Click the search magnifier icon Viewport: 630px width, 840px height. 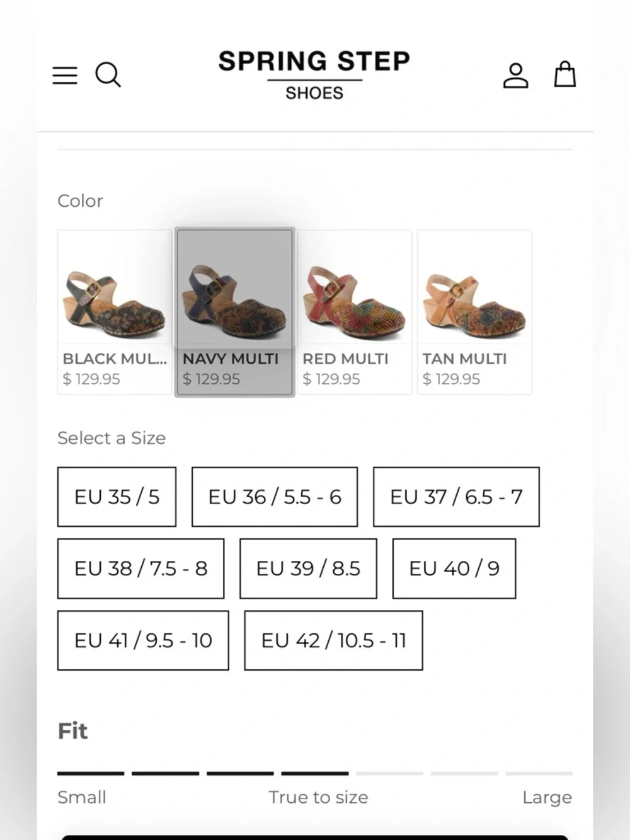pyautogui.click(x=108, y=75)
